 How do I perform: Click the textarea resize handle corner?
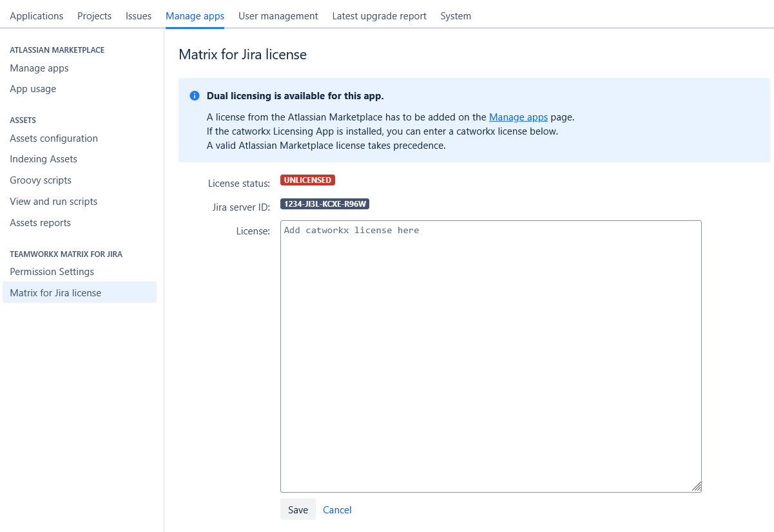coord(696,487)
